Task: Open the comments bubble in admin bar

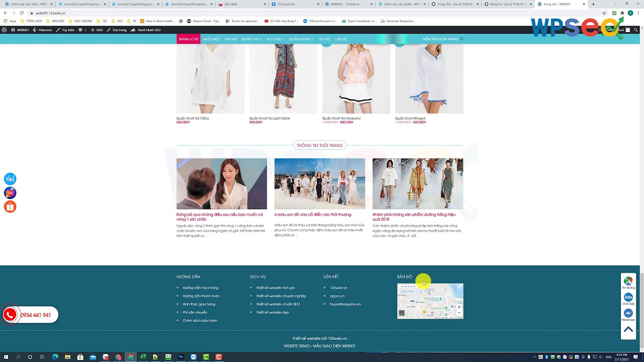Action: pos(83,30)
